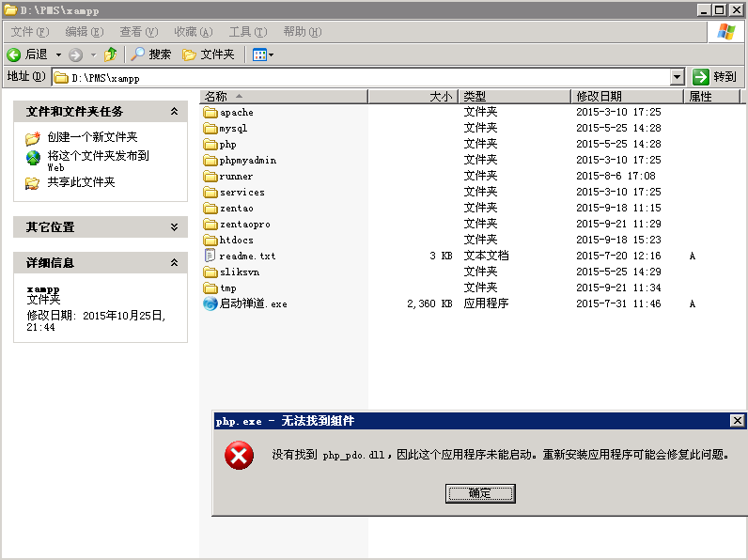This screenshot has width=748, height=560.
Task: Select the runner folder icon
Action: 210,177
